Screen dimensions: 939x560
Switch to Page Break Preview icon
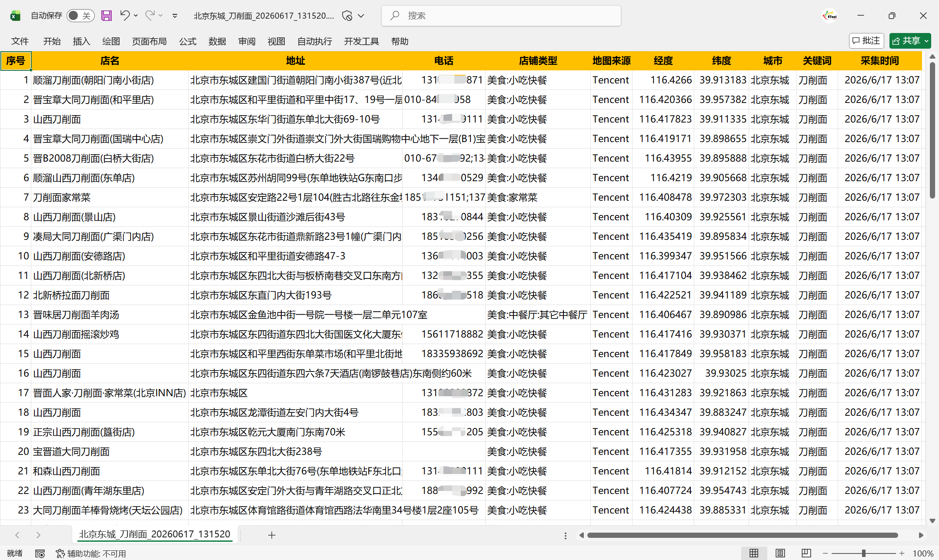coord(806,553)
